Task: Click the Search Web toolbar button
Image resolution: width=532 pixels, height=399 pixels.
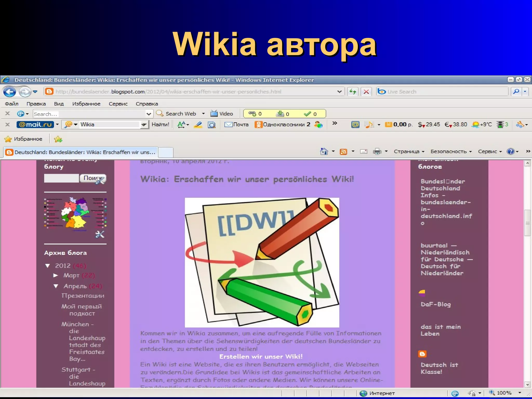Action: tap(176, 114)
